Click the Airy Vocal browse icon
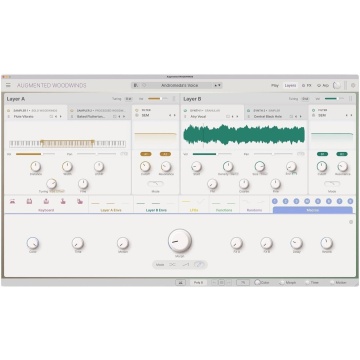Screen dimensions: 360x360 [x=228, y=117]
